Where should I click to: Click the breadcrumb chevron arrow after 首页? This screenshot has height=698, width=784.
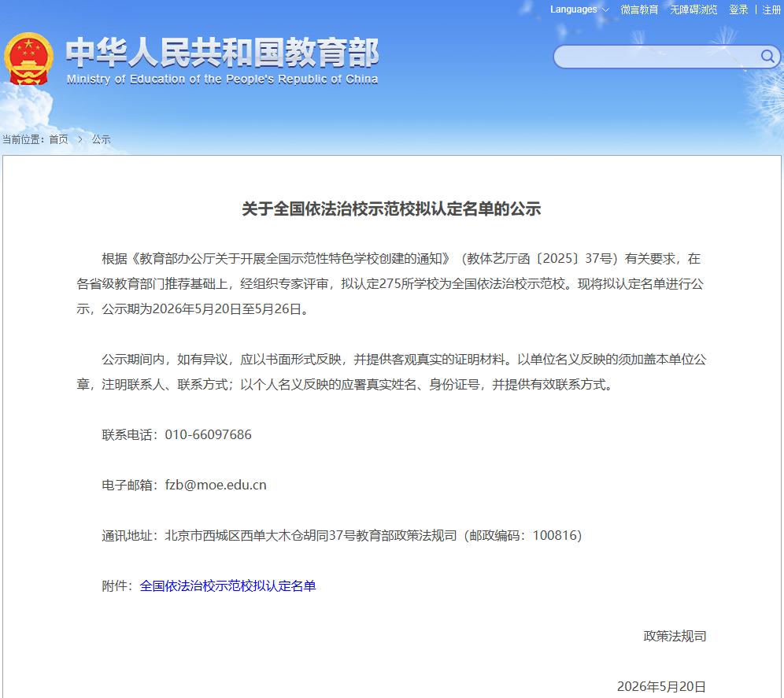[x=80, y=139]
